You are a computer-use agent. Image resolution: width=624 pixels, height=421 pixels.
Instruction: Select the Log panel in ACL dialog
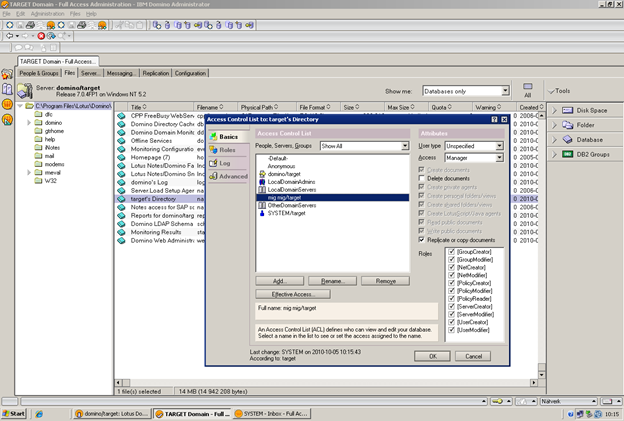tap(225, 163)
